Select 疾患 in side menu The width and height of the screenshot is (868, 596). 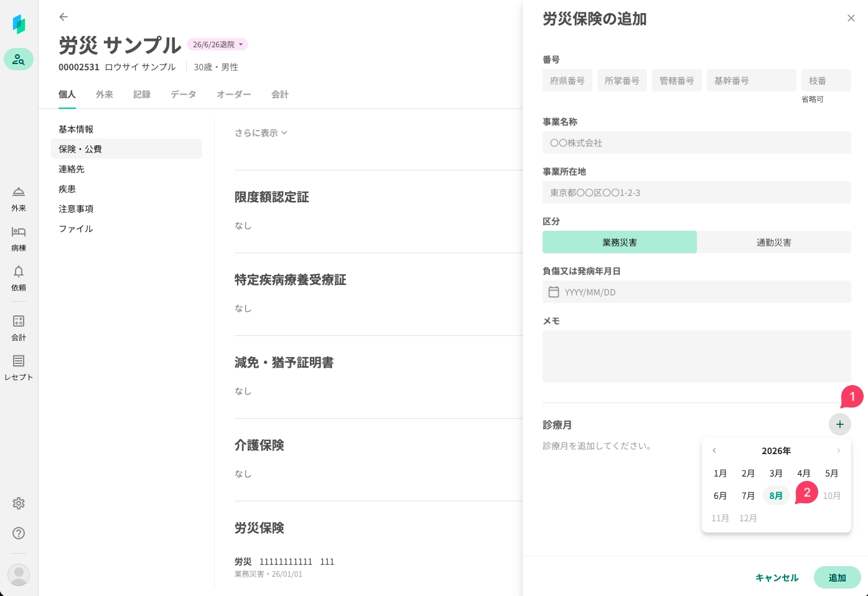pyautogui.click(x=126, y=189)
